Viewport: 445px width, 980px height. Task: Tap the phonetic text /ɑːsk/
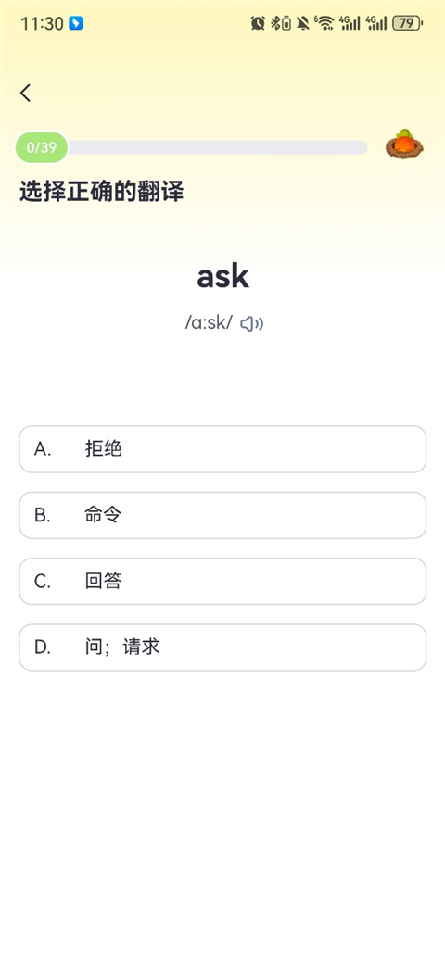(x=209, y=323)
